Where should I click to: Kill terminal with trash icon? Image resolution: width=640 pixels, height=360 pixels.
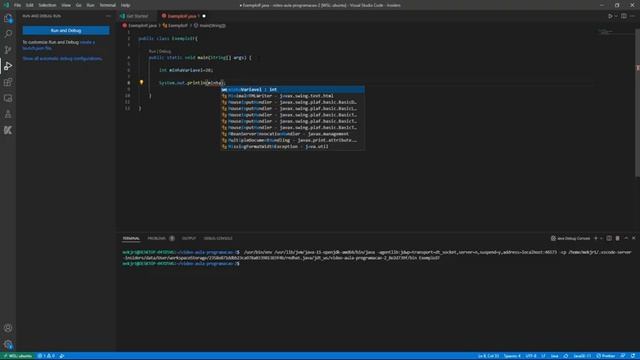[618, 238]
